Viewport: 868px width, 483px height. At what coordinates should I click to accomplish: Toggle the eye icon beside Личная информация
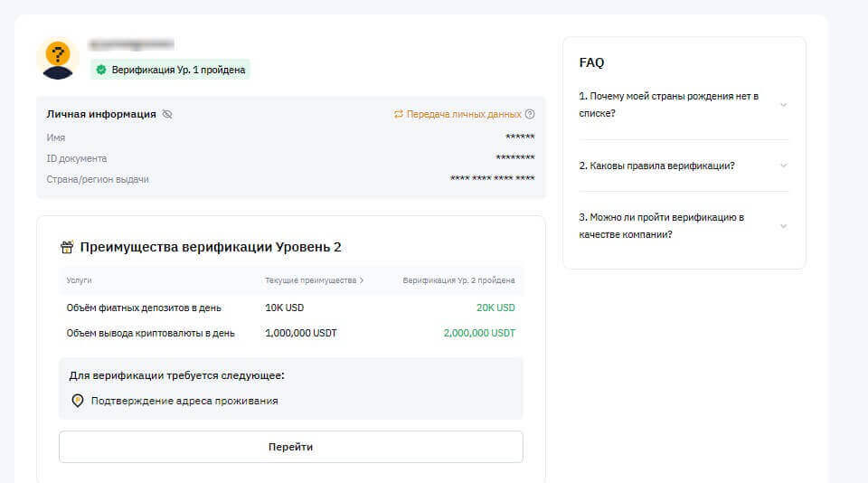167,114
